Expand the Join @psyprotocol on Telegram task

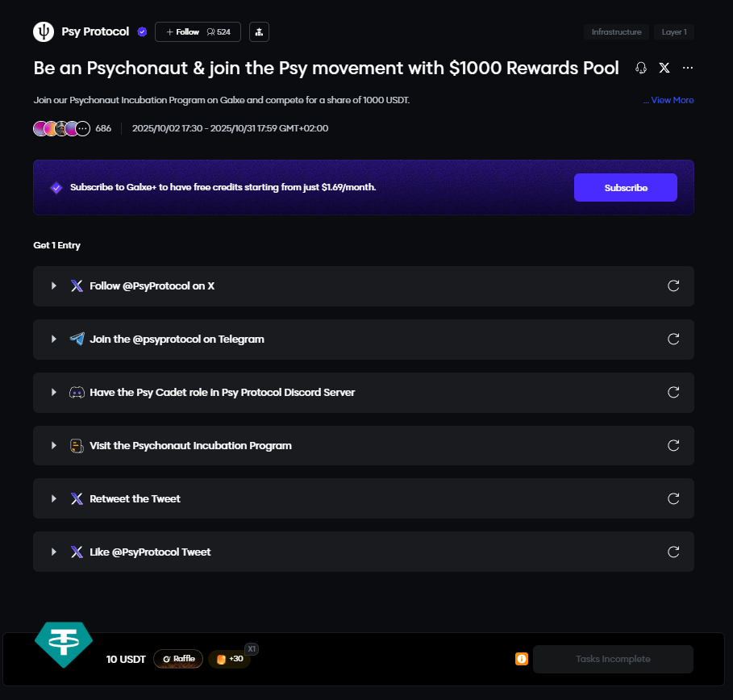(54, 340)
